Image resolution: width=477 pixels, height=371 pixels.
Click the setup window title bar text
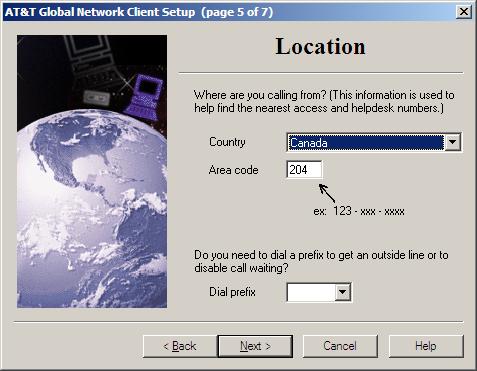[139, 12]
